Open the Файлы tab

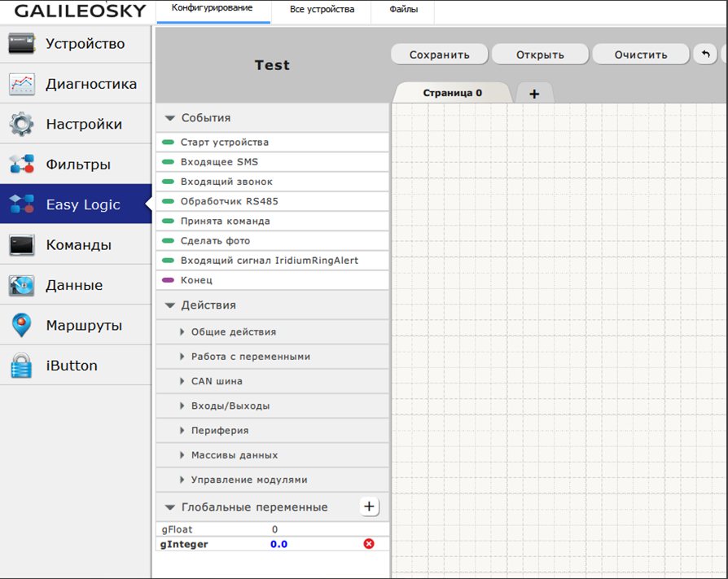click(x=401, y=10)
